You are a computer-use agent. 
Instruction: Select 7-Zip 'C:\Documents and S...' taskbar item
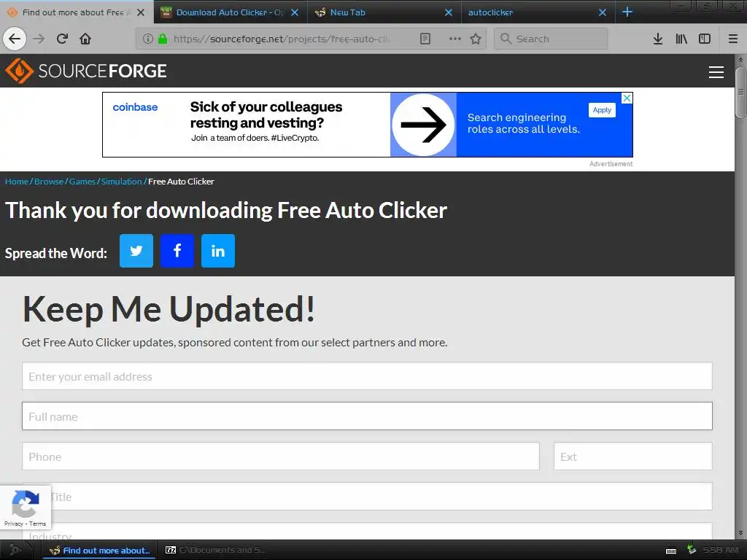coord(215,551)
